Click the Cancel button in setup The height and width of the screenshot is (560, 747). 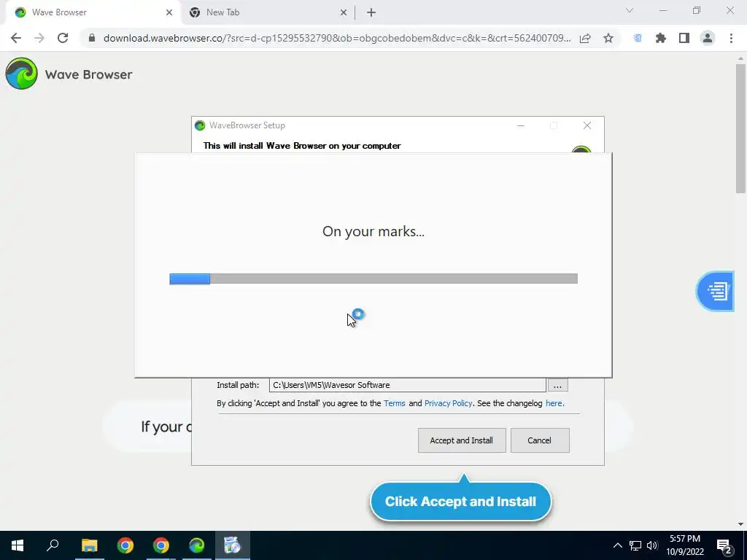pos(540,440)
